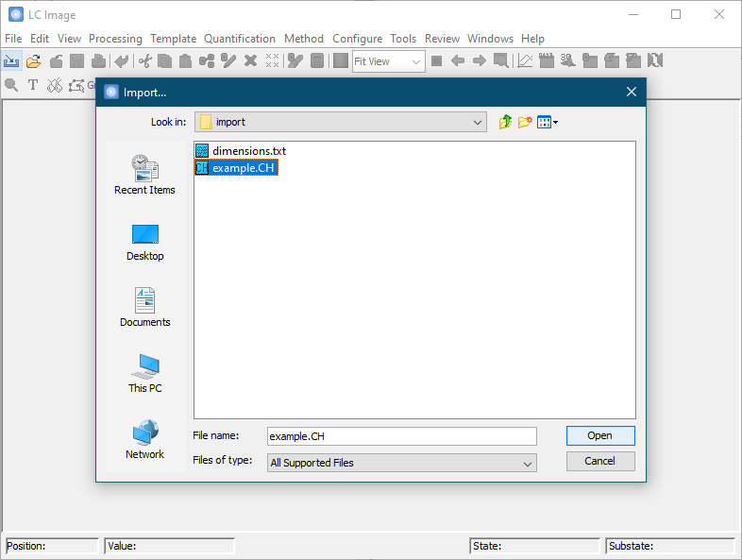The width and height of the screenshot is (742, 560).
Task: Open the Quantification menu
Action: (240, 39)
